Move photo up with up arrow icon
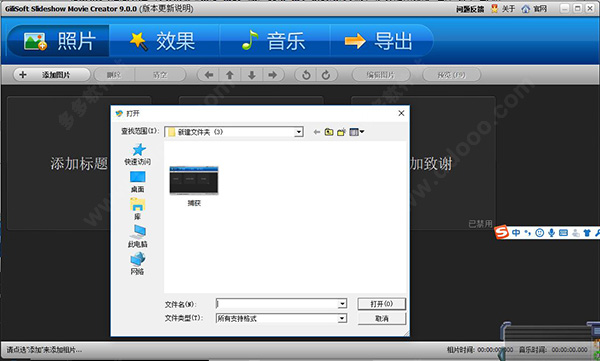 click(x=230, y=75)
